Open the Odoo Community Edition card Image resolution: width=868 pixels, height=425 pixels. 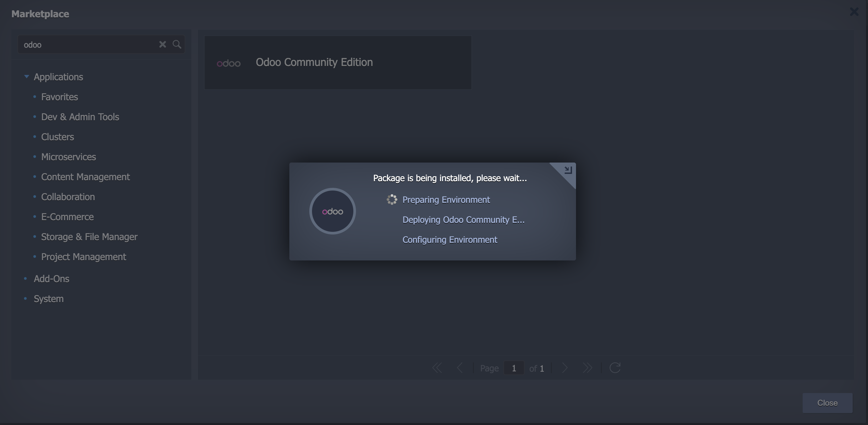[x=338, y=63]
